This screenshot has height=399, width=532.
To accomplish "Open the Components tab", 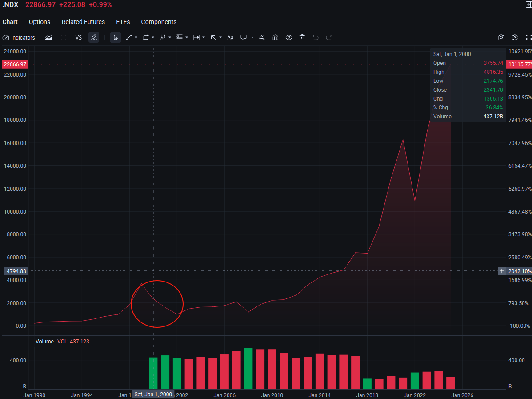I will point(159,22).
